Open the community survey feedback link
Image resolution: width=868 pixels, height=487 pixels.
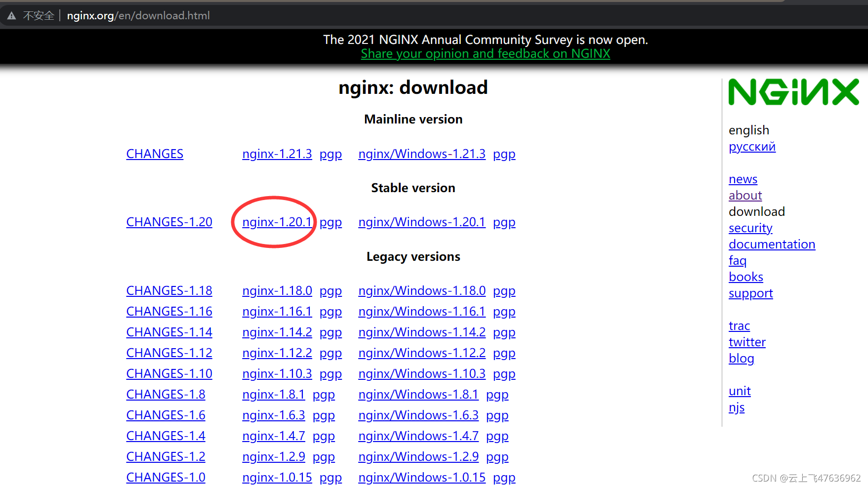[486, 54]
